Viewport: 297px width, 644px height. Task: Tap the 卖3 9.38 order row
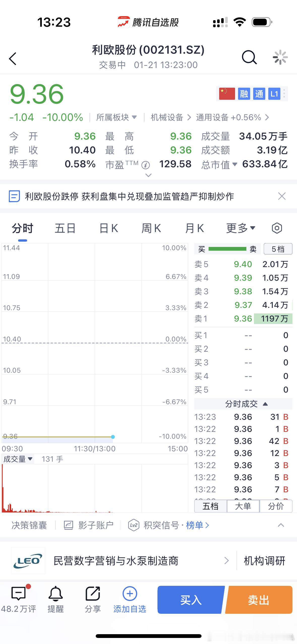243,291
